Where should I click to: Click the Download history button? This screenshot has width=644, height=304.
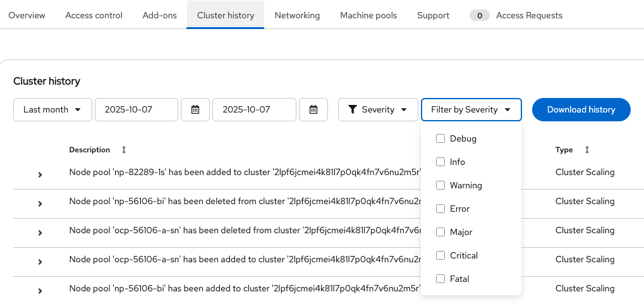pos(581,109)
